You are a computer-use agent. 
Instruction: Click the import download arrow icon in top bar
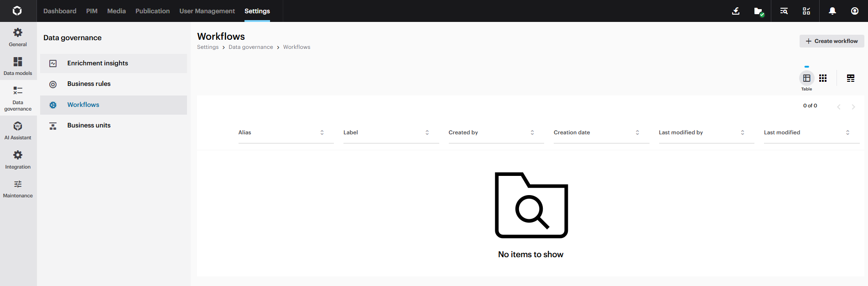coord(735,11)
